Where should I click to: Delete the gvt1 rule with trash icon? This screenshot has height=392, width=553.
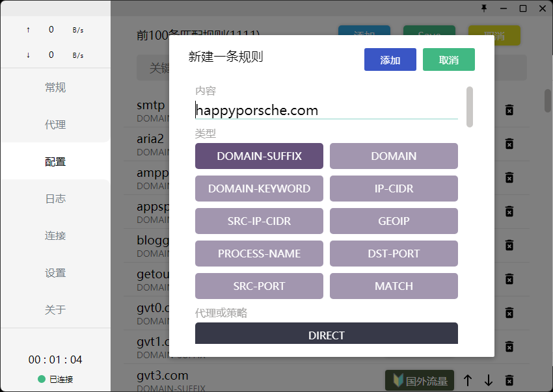(x=509, y=346)
